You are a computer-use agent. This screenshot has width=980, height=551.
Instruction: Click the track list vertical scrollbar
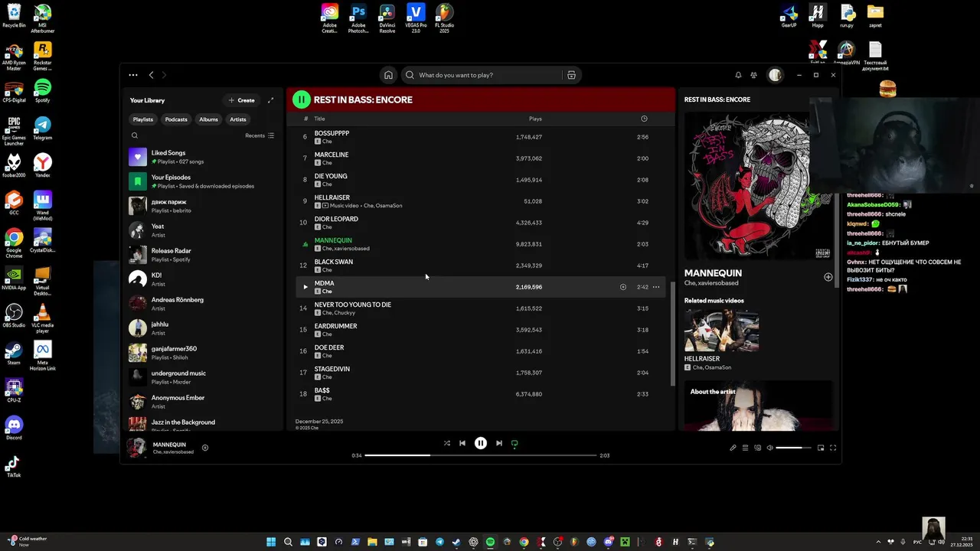(x=672, y=333)
